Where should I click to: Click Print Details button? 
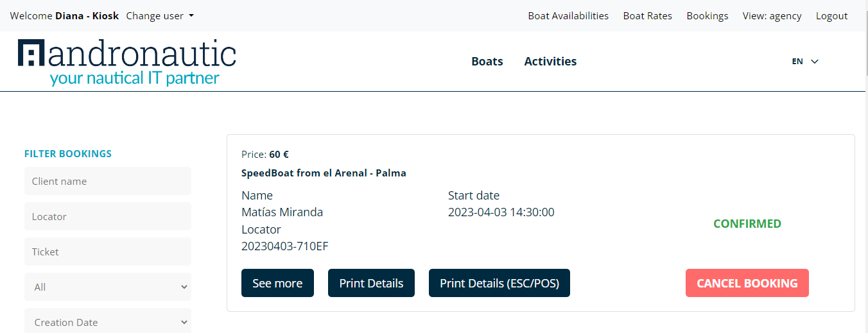point(371,283)
